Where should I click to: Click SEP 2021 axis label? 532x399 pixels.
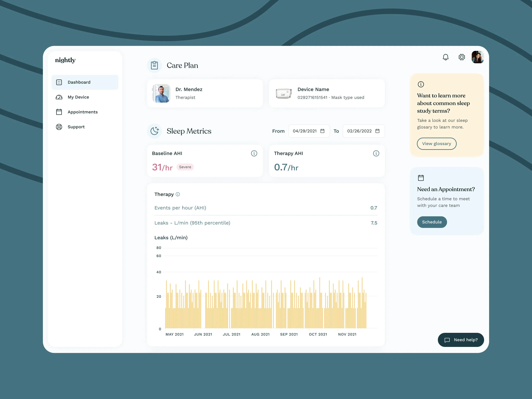click(x=289, y=334)
